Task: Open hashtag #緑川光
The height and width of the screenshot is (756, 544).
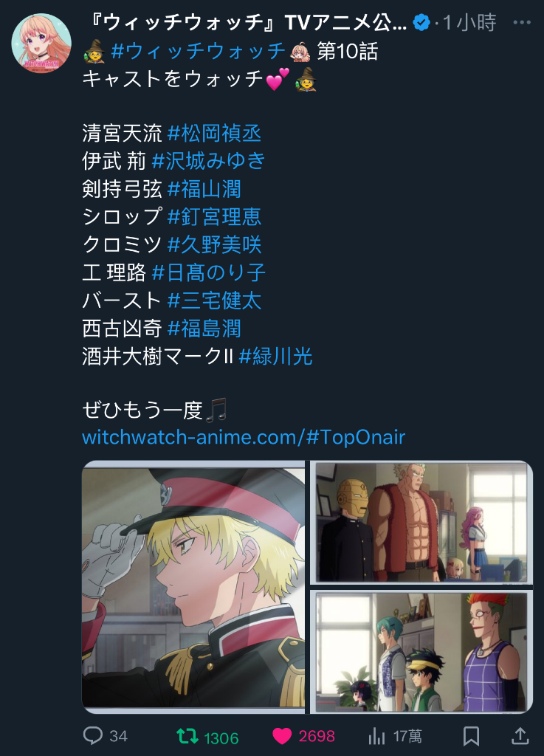Action: (x=275, y=357)
